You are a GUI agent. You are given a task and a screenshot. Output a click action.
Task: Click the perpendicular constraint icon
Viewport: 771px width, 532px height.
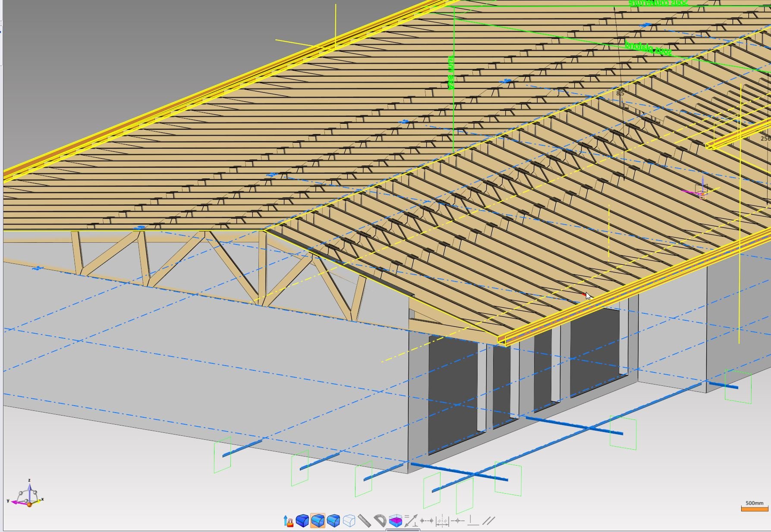click(x=473, y=521)
